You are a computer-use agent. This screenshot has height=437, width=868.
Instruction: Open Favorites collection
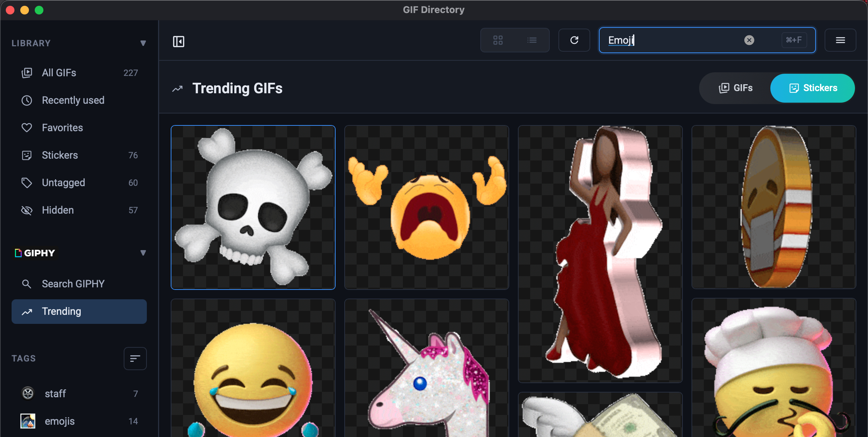point(79,128)
